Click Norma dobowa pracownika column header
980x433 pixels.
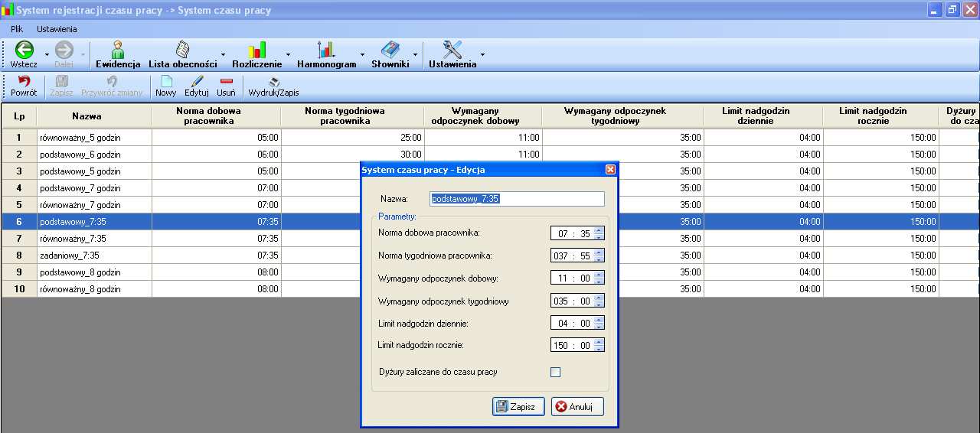(217, 116)
